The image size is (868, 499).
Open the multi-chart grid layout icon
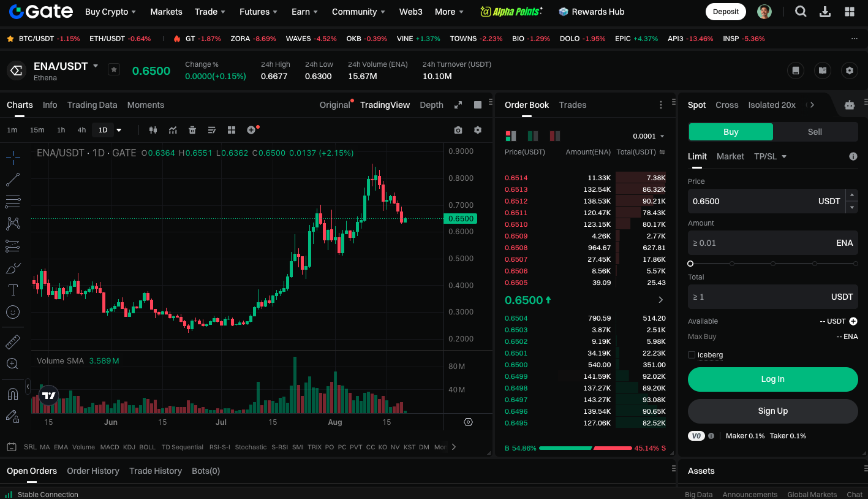232,130
